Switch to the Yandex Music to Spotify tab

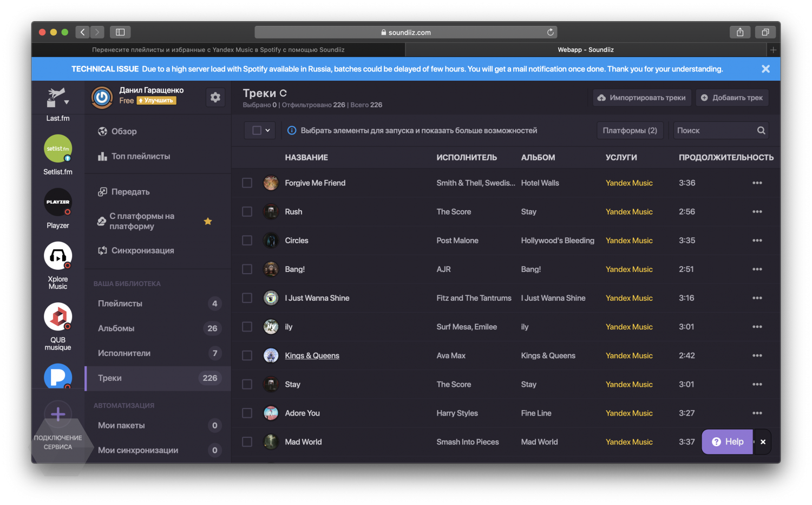click(218, 49)
